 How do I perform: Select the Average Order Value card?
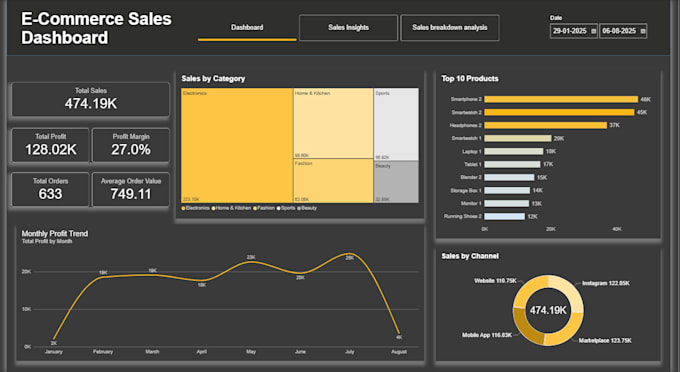(x=131, y=189)
